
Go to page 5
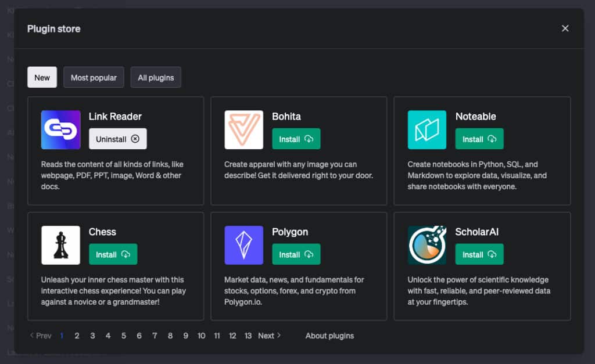(x=124, y=336)
